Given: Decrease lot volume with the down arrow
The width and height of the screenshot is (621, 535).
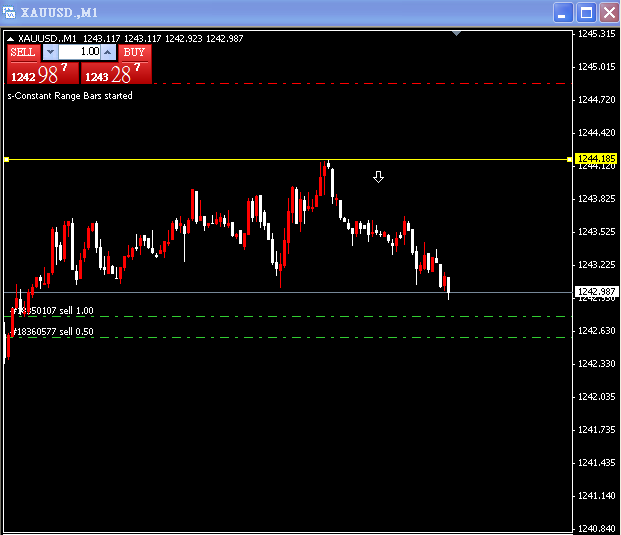Looking at the screenshot, I should (x=50, y=52).
